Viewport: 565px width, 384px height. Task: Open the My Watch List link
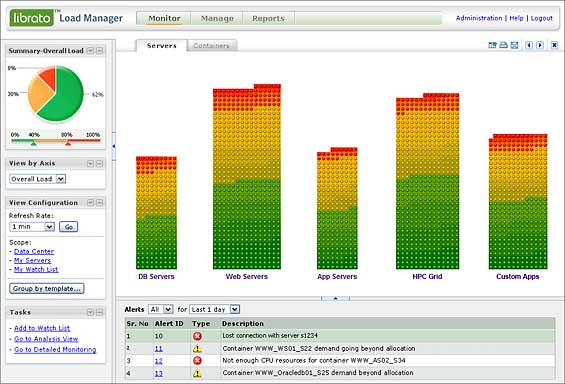click(36, 269)
